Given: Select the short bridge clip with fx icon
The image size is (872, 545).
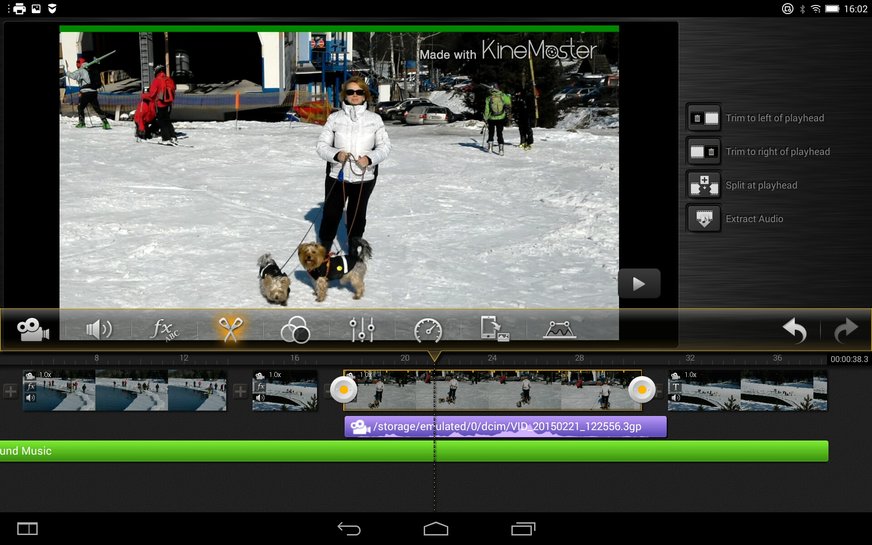Looking at the screenshot, I should click(285, 390).
